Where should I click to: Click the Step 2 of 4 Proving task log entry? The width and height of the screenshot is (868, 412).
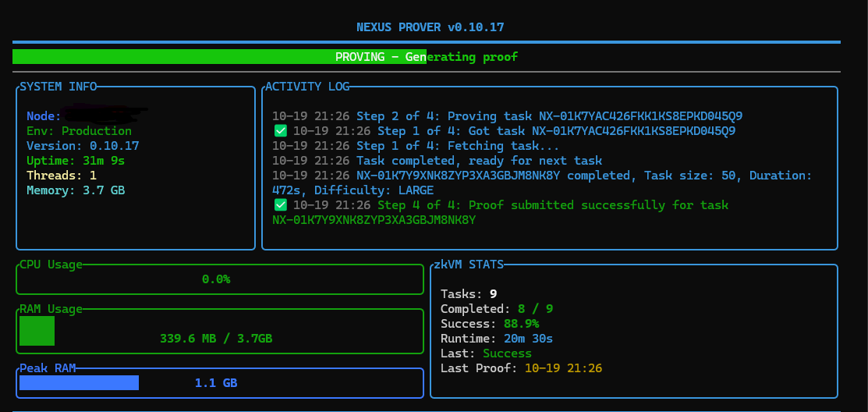[x=507, y=116]
